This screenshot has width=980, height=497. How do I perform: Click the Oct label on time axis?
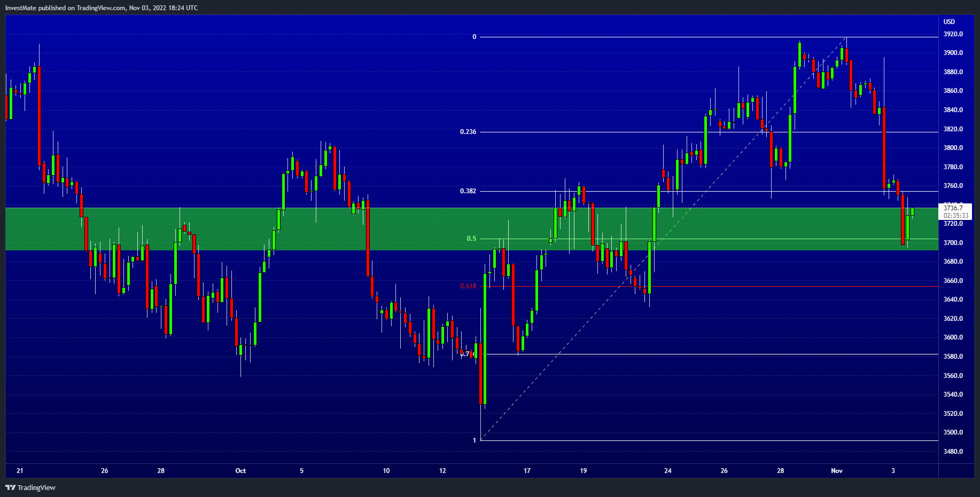(x=240, y=471)
